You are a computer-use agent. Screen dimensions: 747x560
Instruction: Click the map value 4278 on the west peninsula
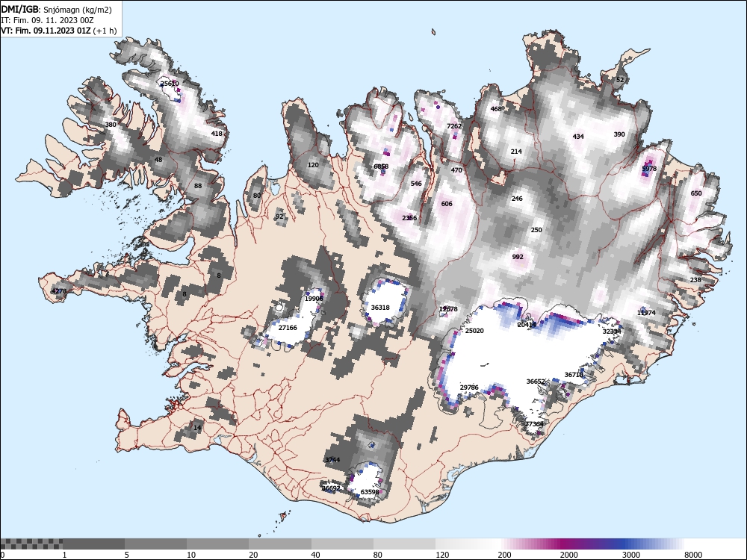coord(59,291)
